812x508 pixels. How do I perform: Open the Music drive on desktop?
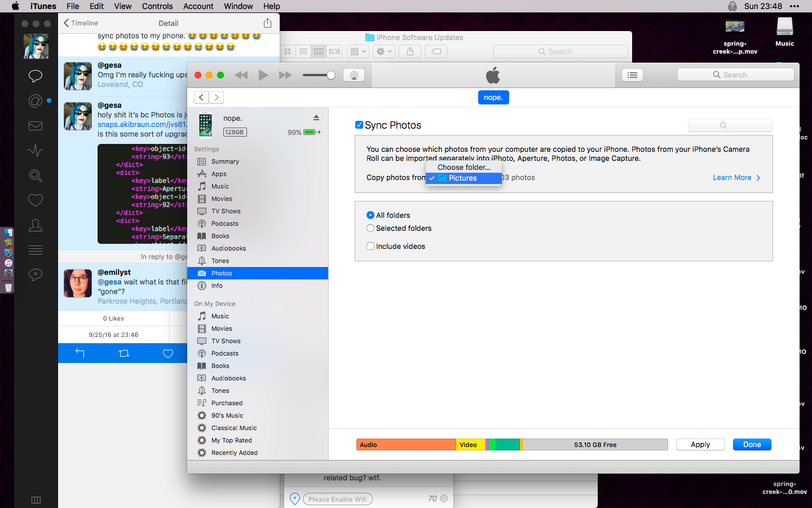point(784,32)
